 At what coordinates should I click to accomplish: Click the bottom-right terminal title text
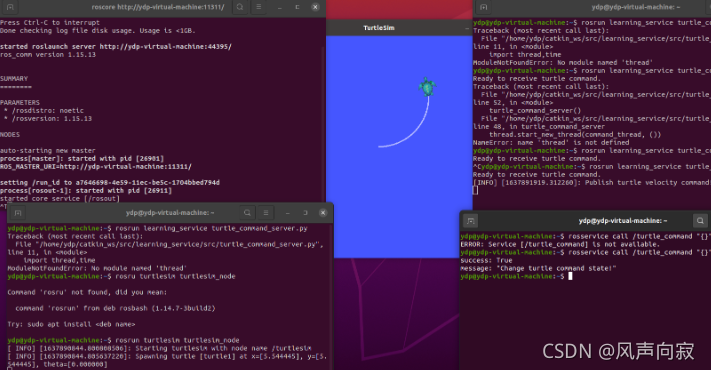[623, 221]
